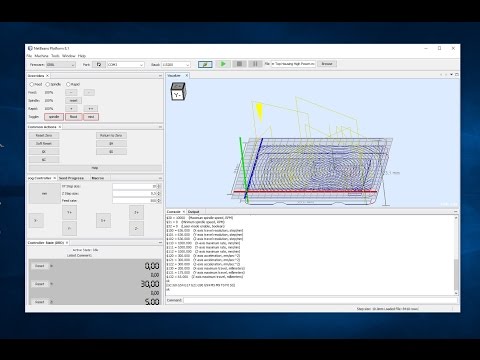Click the view orientation cube in visualizer
This screenshot has height=360, width=480.
[178, 92]
